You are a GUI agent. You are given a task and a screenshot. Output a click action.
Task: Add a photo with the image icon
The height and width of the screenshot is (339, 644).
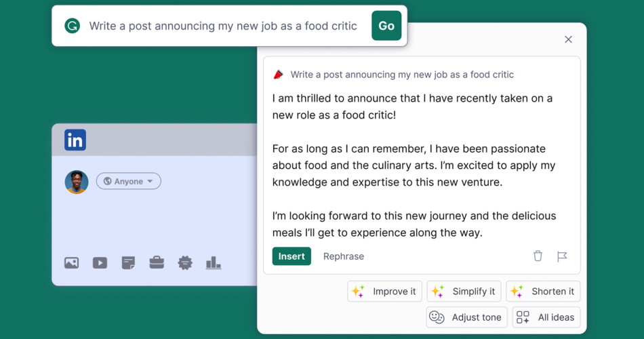[71, 262]
